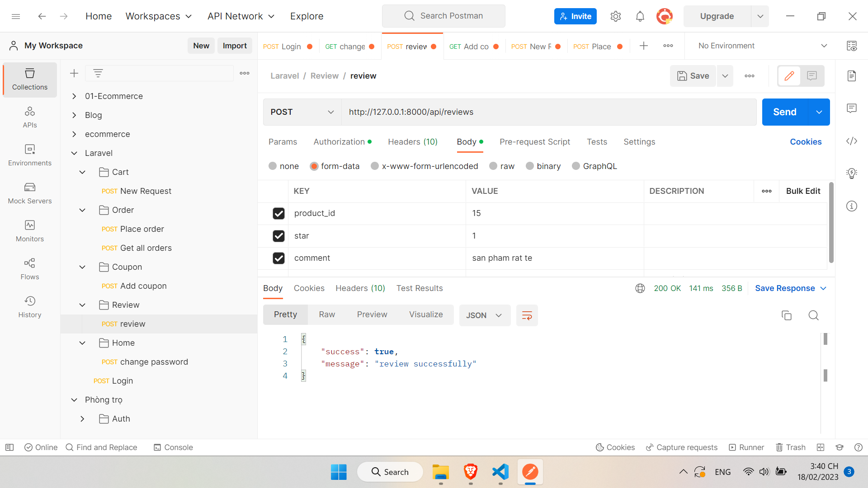
Task: Select History in the left sidebar
Action: pyautogui.click(x=29, y=307)
